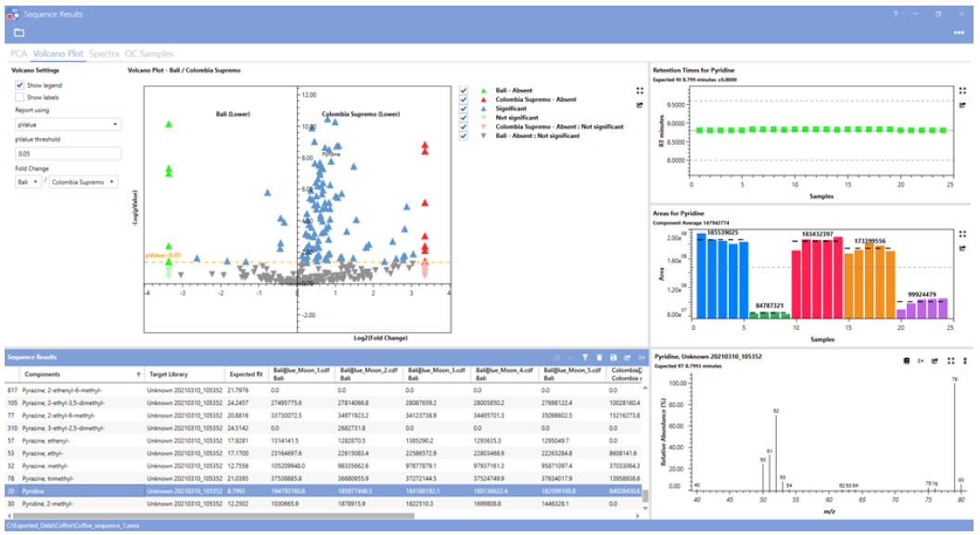
Task: Click the help question mark icon
Action: coord(895,14)
